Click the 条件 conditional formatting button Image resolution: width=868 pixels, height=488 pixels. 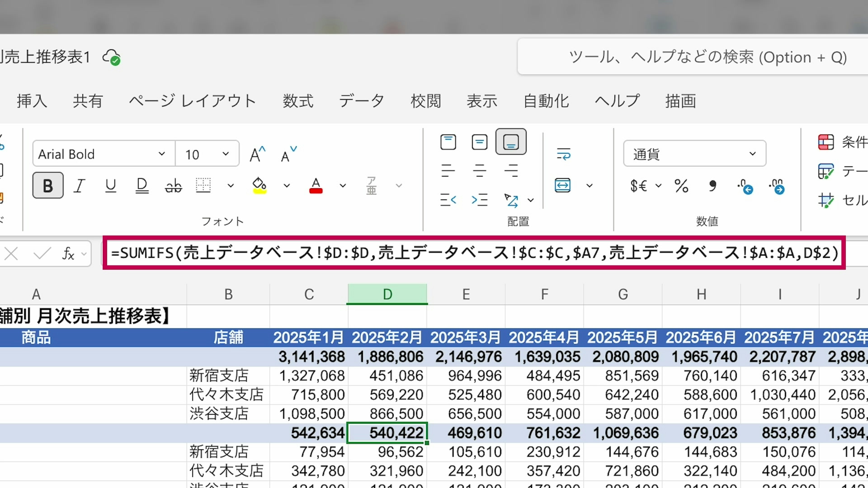coord(842,142)
